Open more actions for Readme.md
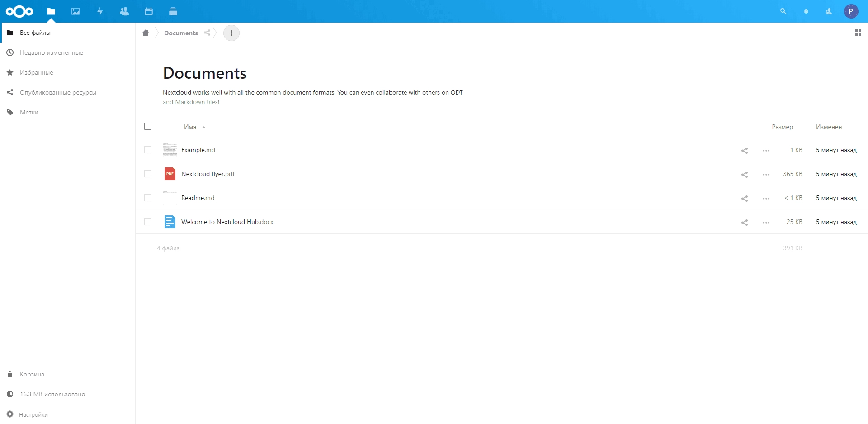 [x=766, y=198]
